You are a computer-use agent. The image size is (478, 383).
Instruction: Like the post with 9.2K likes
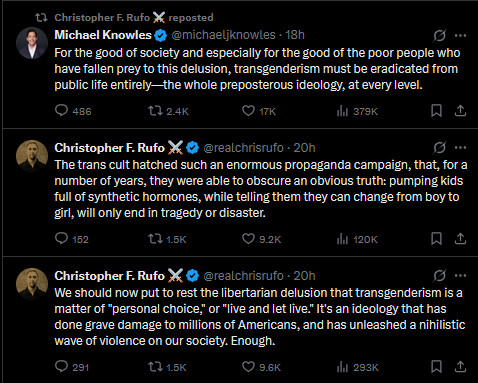pyautogui.click(x=261, y=239)
